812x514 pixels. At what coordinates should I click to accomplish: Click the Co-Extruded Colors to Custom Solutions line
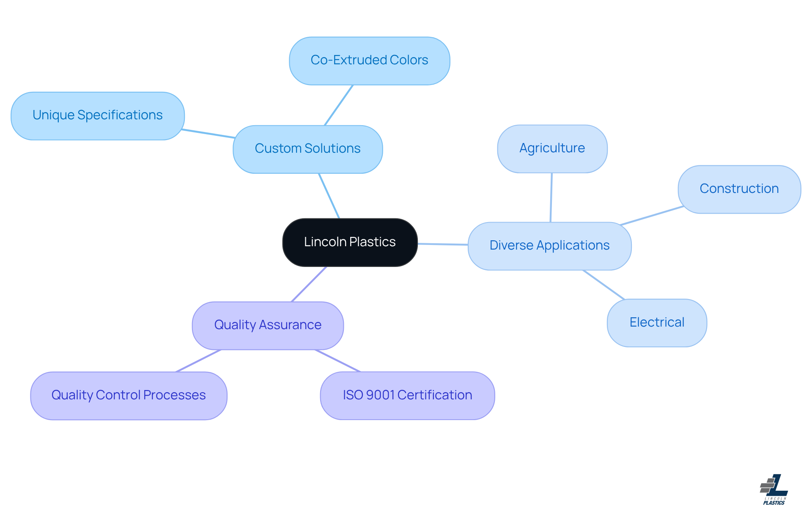(x=339, y=105)
